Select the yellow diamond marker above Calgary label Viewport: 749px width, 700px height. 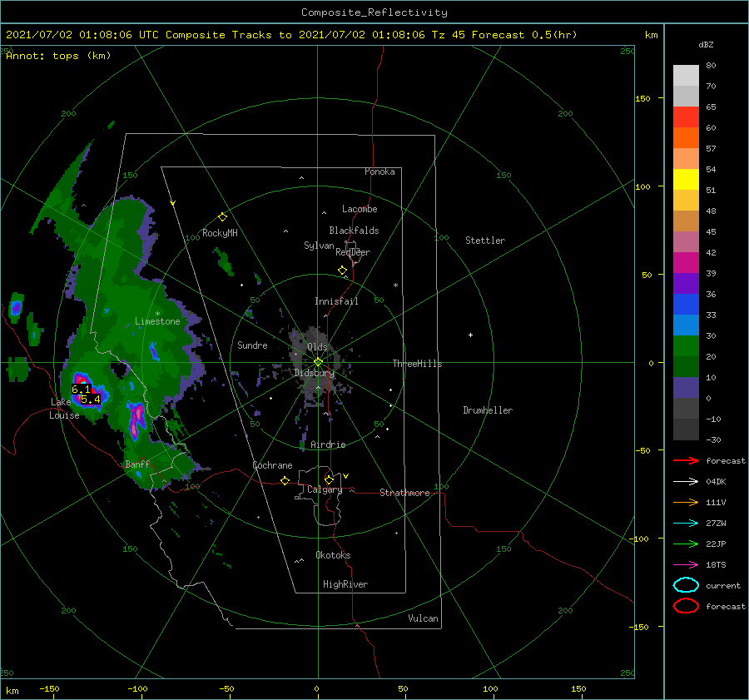[329, 479]
